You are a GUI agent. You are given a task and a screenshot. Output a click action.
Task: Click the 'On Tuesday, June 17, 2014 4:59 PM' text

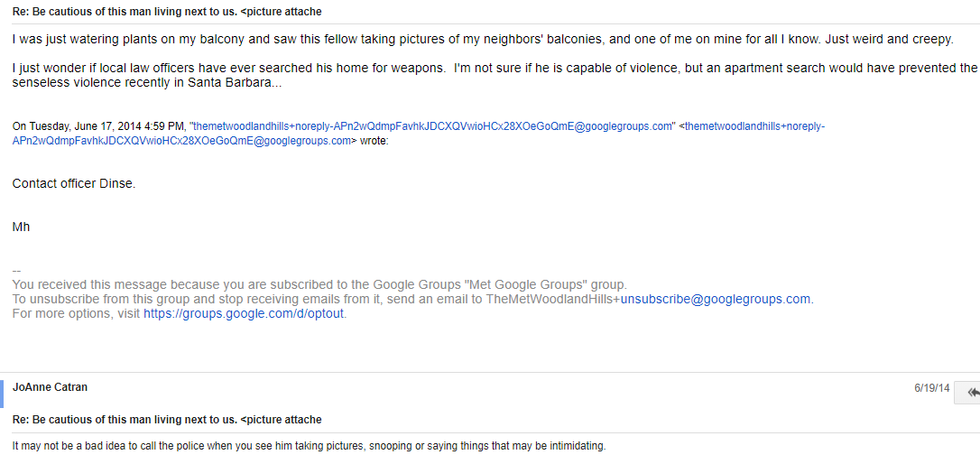(x=99, y=126)
